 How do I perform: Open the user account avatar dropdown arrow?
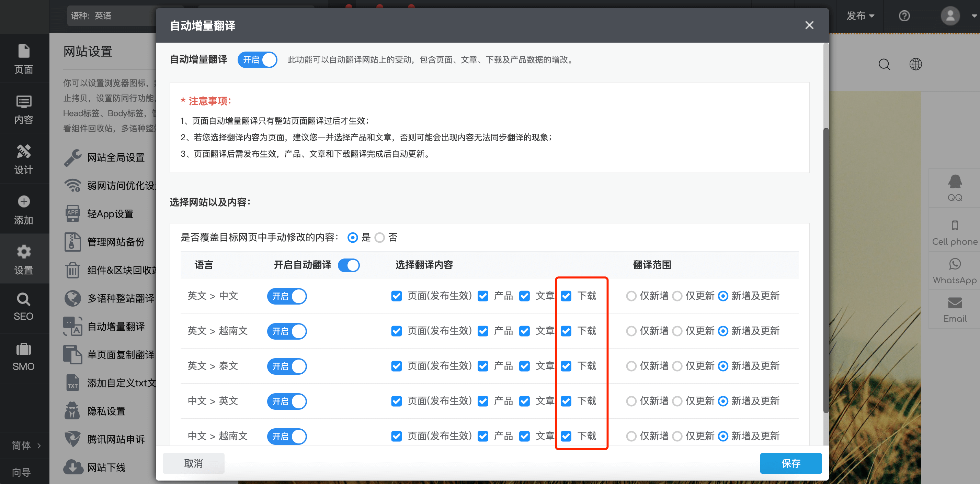[x=974, y=16]
